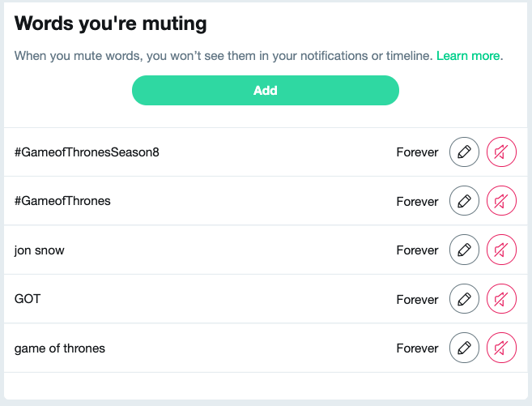Edit the game of thrones entry
532x406 pixels.
464,348
